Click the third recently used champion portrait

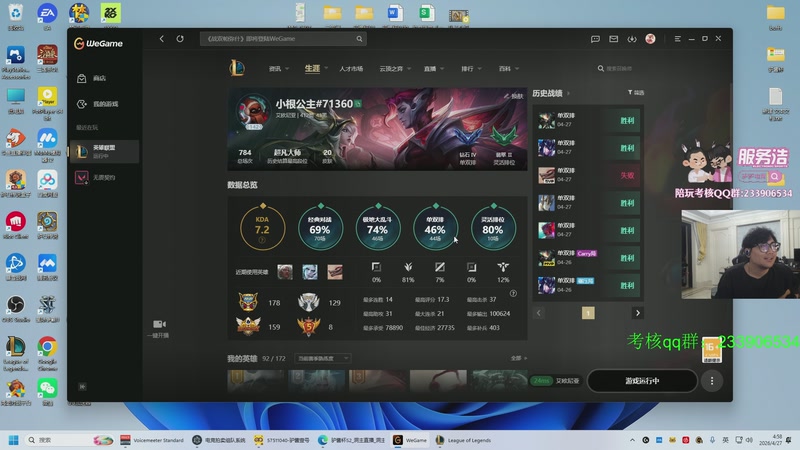click(x=335, y=272)
